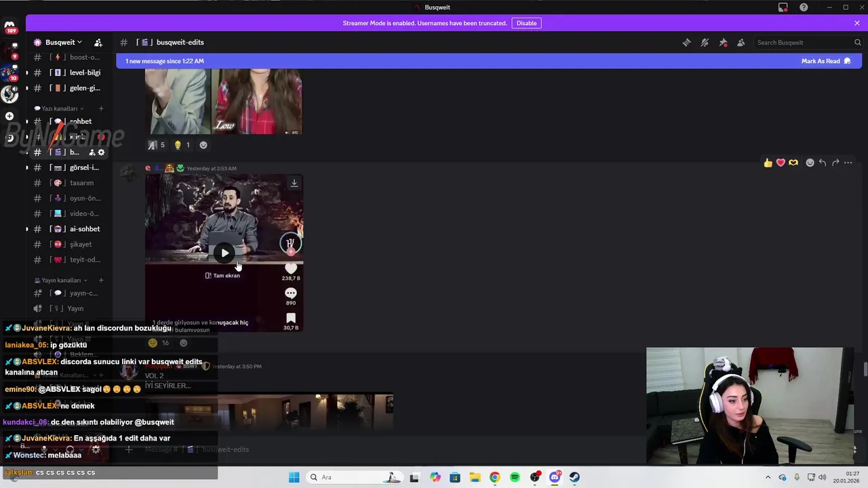Open the video-ö... channel
The height and width of the screenshot is (488, 868).
(x=69, y=213)
